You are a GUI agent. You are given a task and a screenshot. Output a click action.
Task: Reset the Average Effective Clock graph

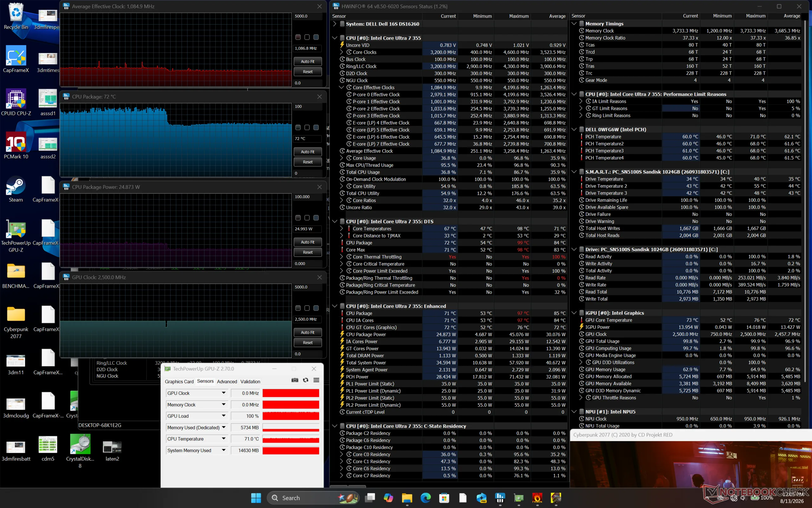(308, 71)
